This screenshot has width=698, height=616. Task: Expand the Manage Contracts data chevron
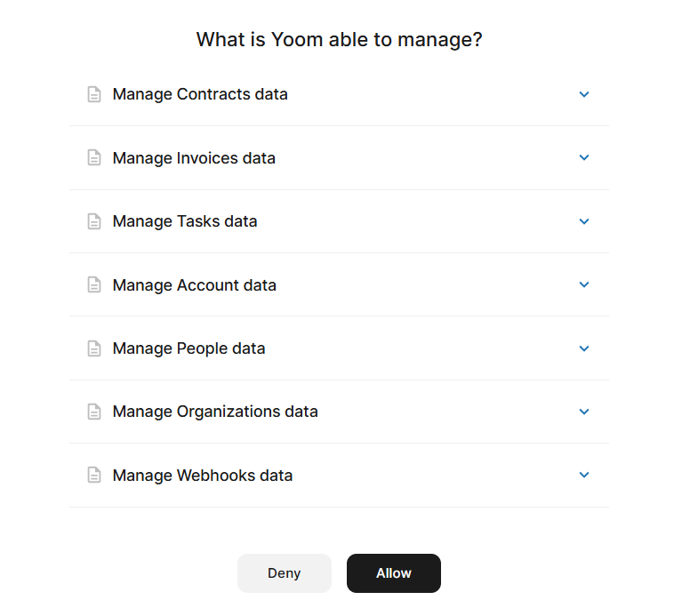(584, 94)
